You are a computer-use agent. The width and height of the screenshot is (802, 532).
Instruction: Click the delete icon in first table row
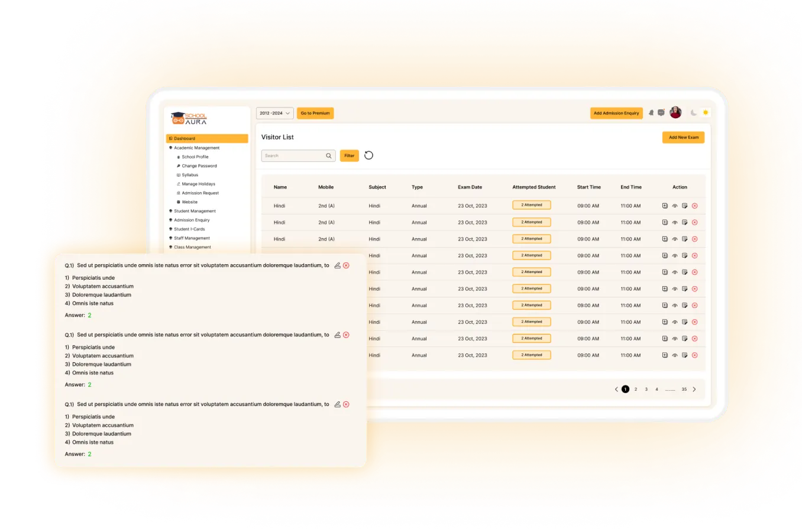[694, 206]
